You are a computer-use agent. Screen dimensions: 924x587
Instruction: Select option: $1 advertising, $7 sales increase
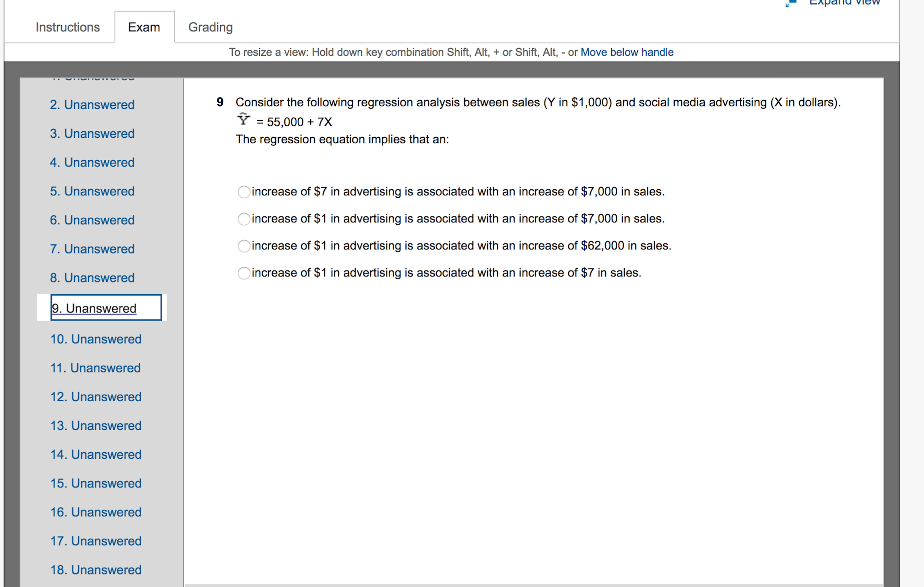244,273
